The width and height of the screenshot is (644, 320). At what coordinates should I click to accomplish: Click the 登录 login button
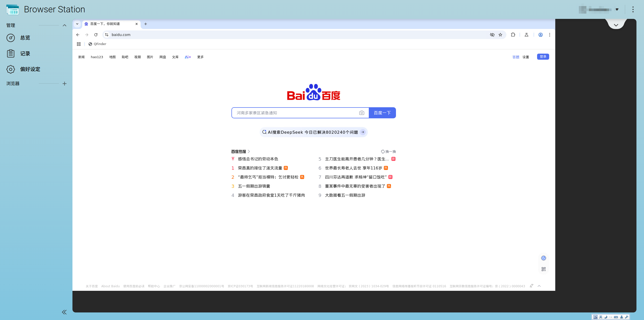pos(543,57)
